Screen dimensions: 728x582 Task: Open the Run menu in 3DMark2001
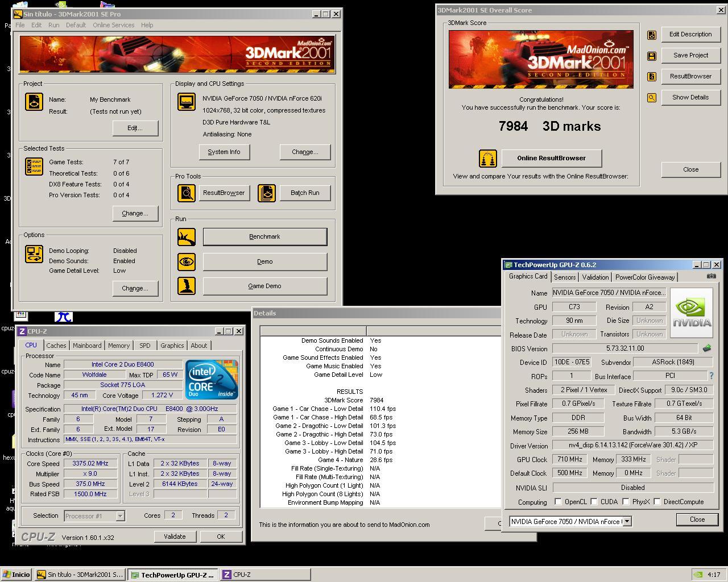(x=53, y=25)
